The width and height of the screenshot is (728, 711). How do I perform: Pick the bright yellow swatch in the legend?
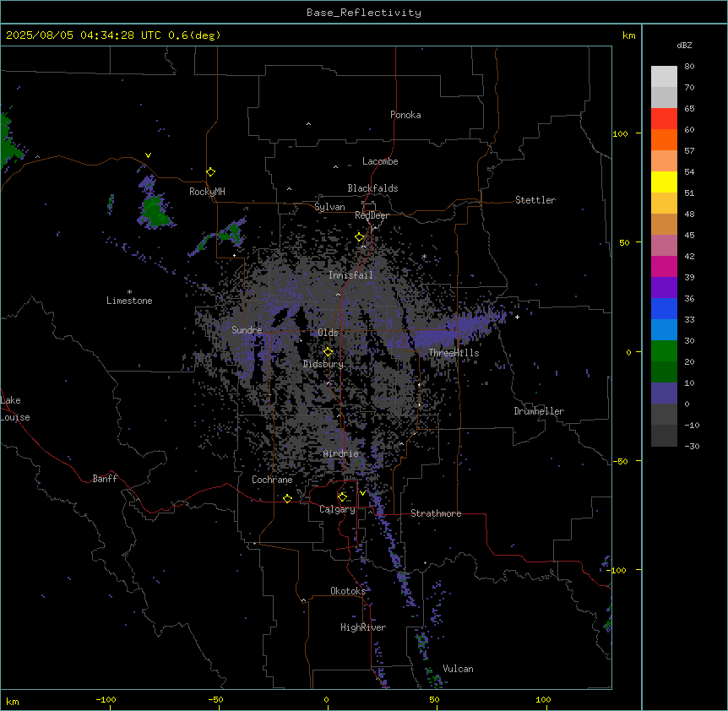click(x=664, y=182)
